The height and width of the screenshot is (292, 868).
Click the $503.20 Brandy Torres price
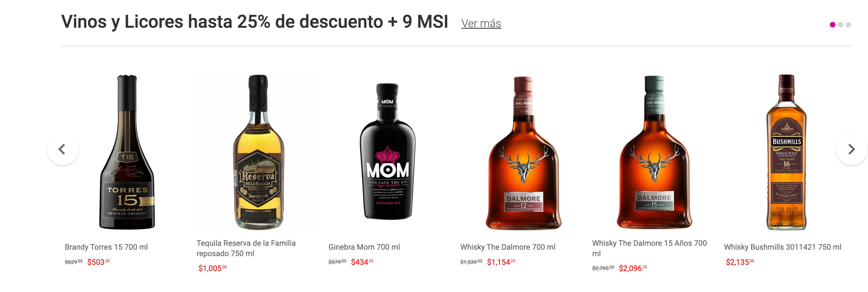click(x=98, y=262)
